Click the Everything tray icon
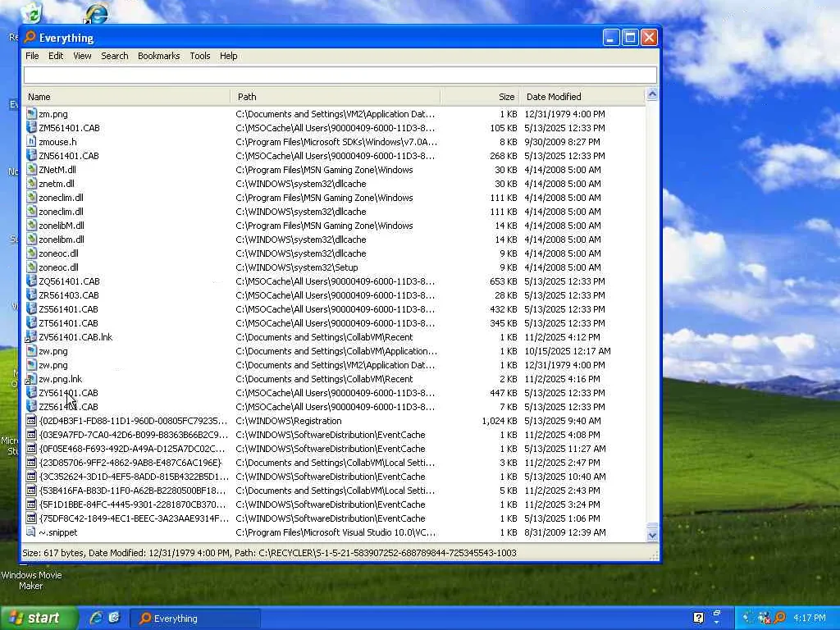840x630 pixels. tap(781, 618)
